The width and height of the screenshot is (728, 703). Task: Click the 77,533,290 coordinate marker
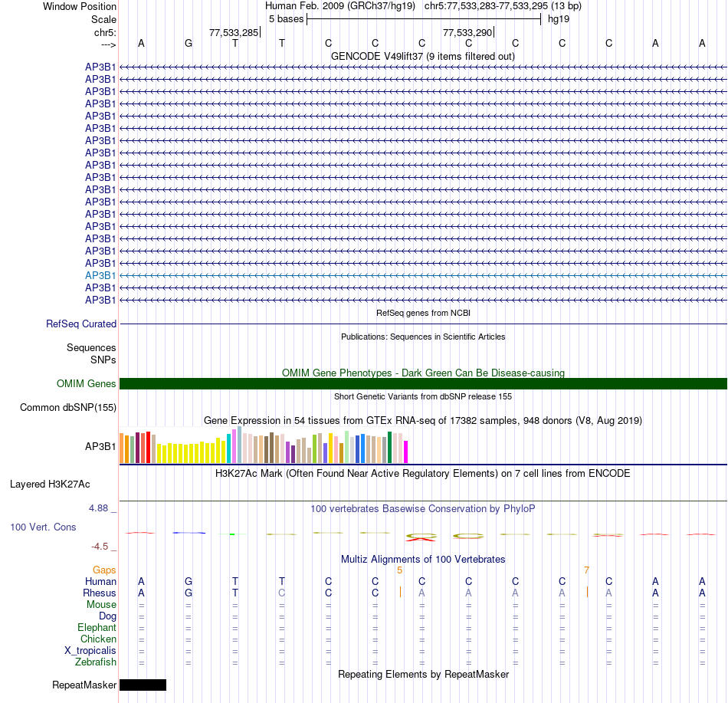[x=467, y=32]
